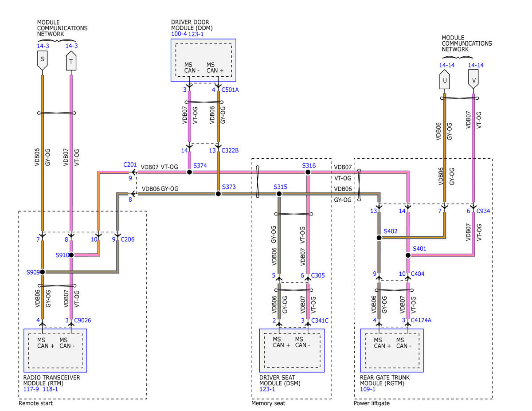The image size is (532, 411).
Task: Click the C501A connector label
Action: (x=230, y=90)
